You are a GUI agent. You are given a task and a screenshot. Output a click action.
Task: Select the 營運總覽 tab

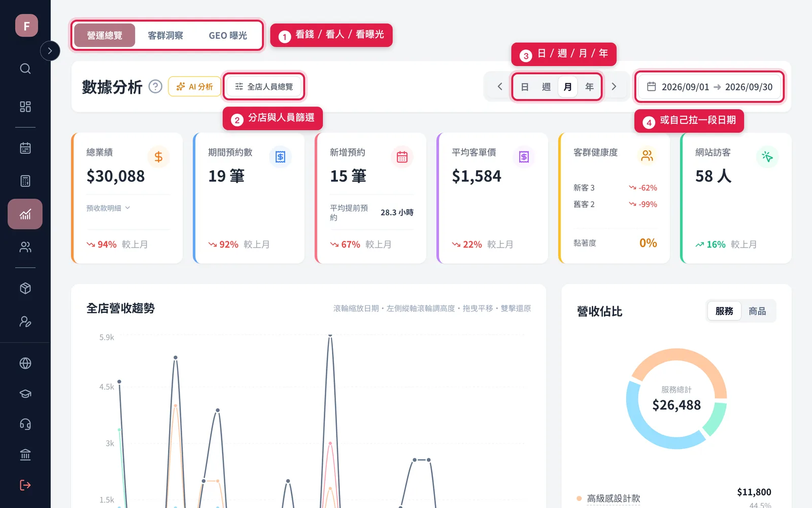105,36
